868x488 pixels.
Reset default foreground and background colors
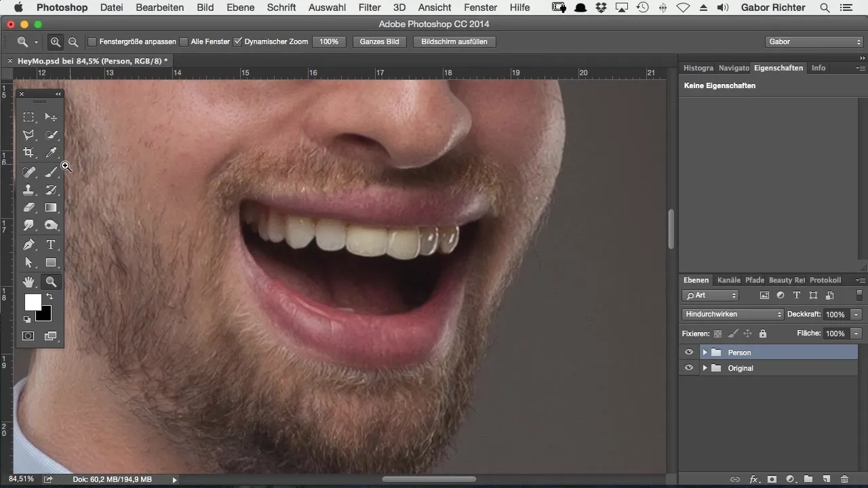click(x=27, y=319)
